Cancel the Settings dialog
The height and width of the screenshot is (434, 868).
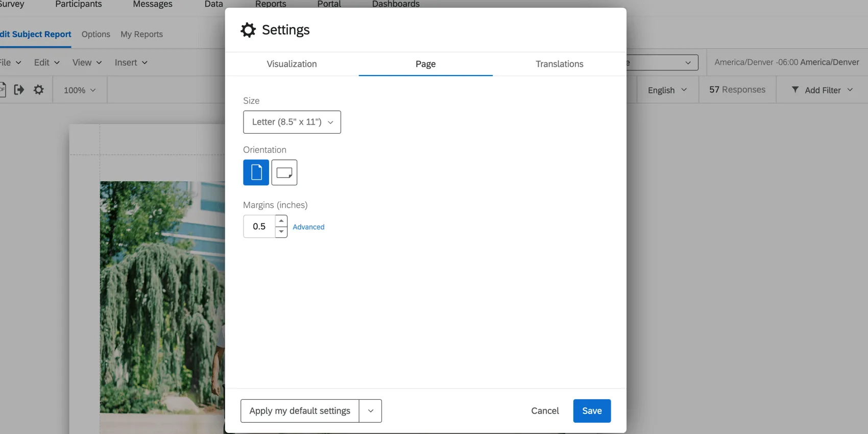[545, 411]
